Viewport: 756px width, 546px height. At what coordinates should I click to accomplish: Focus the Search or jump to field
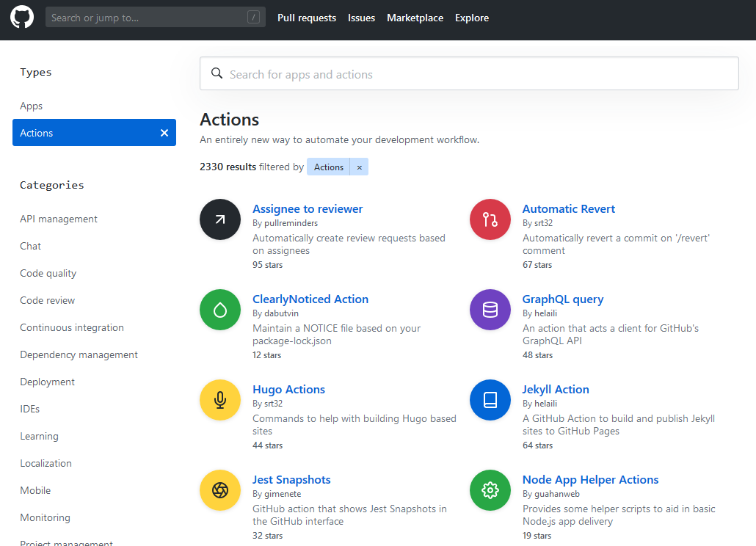[156, 18]
